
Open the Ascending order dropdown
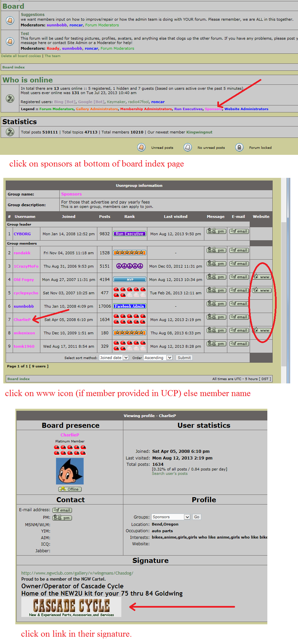158,358
